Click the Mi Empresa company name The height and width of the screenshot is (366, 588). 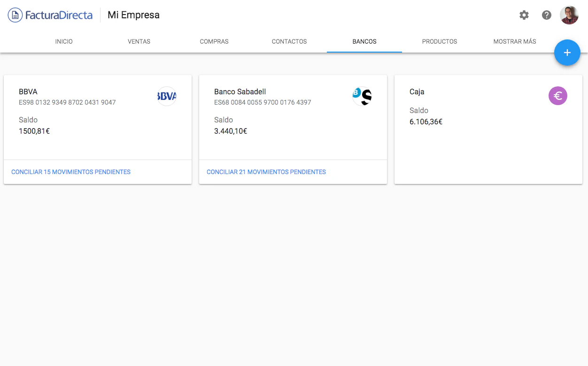pos(133,15)
